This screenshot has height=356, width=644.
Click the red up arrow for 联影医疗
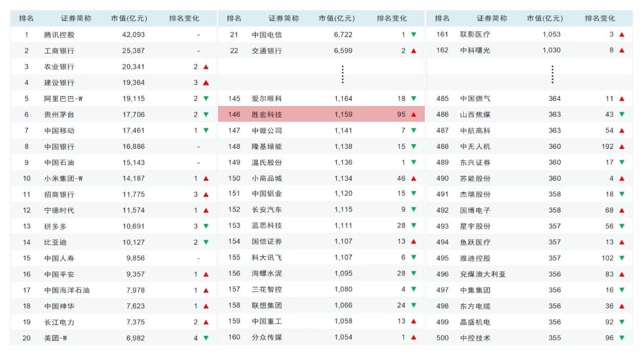621,35
